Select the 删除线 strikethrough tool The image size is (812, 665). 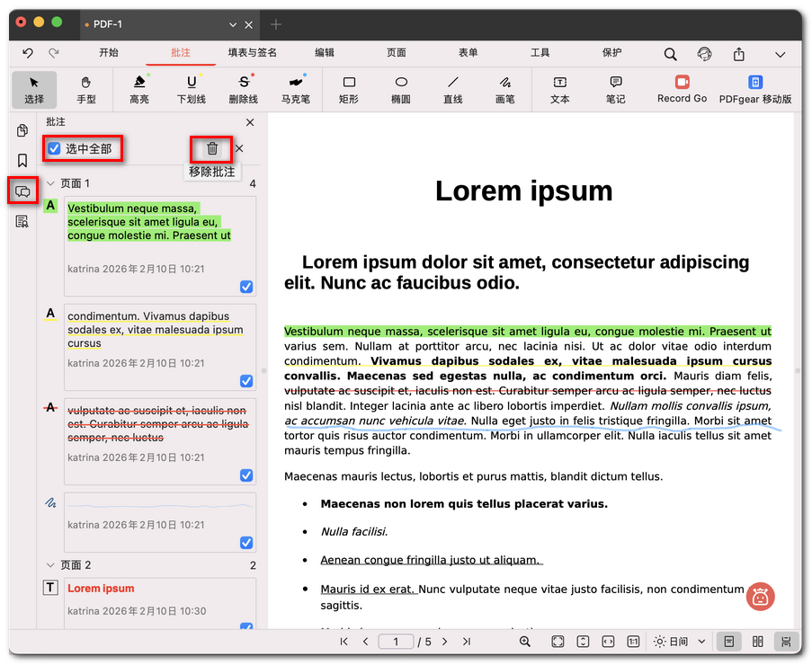click(244, 90)
